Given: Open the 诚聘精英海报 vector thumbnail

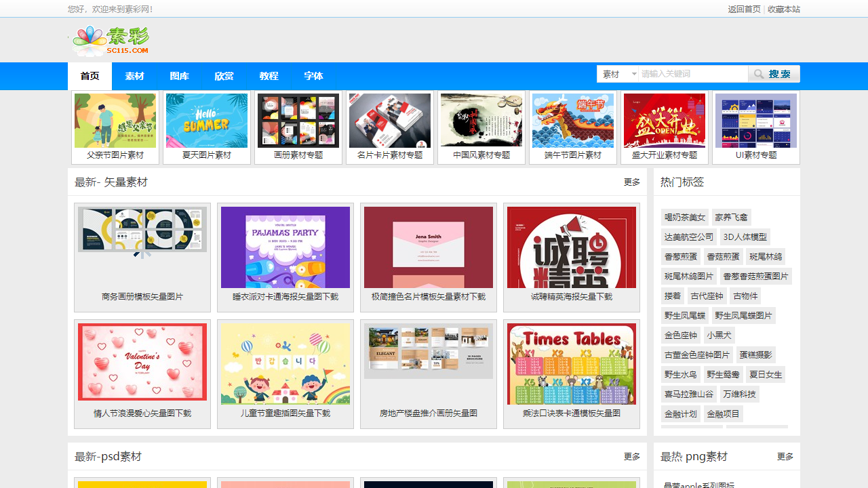Looking at the screenshot, I should [572, 247].
